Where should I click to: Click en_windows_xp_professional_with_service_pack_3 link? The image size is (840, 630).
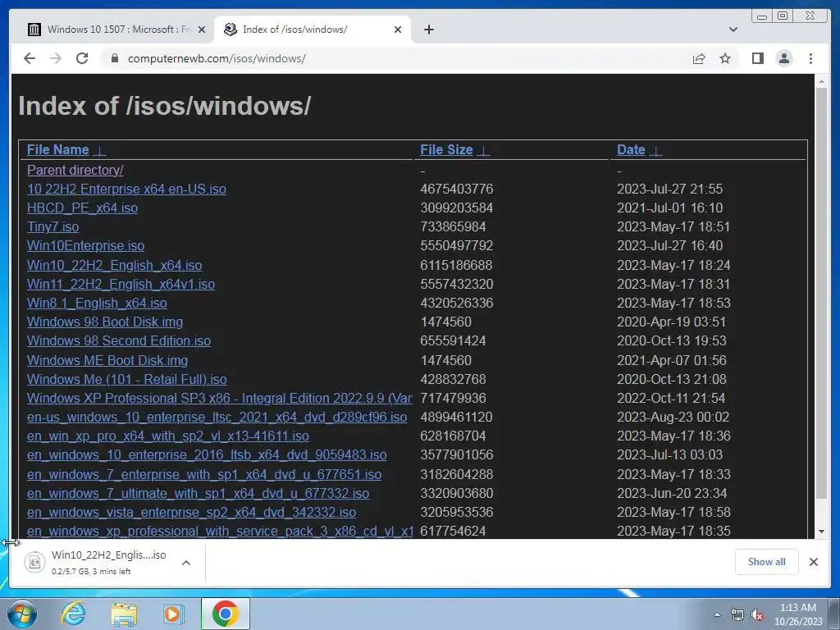(220, 531)
